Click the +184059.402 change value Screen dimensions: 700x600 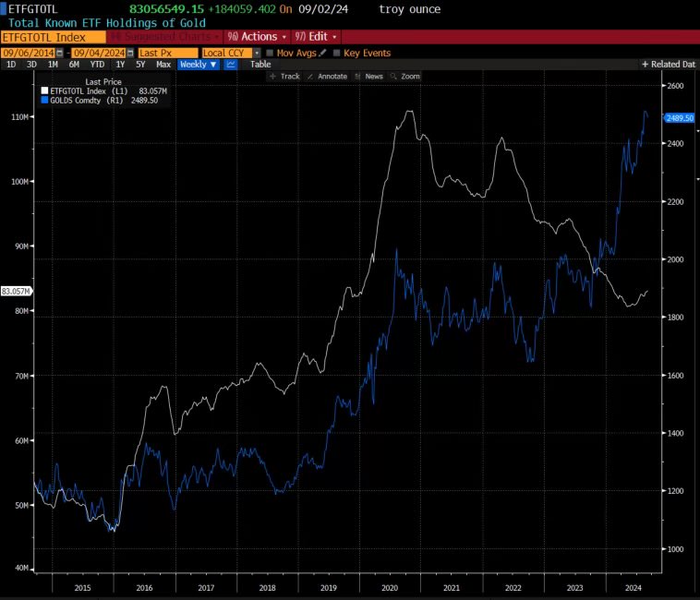242,9
